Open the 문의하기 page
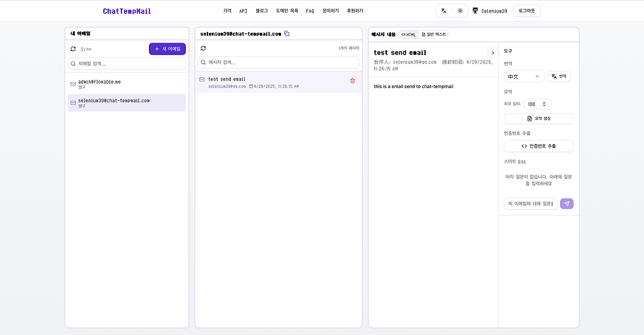This screenshot has height=335, width=644. coord(331,11)
